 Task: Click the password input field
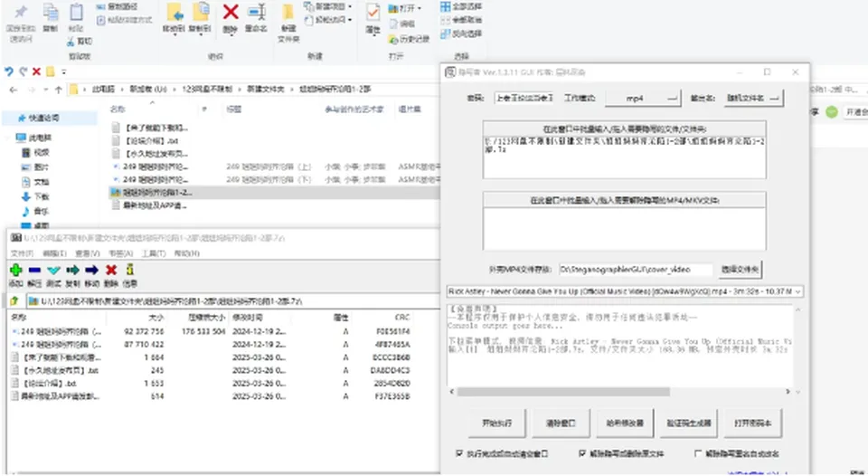[524, 98]
